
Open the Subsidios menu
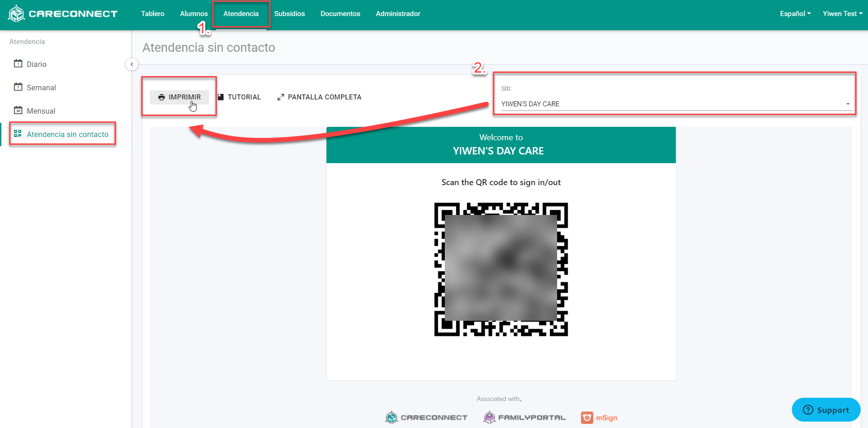(289, 14)
